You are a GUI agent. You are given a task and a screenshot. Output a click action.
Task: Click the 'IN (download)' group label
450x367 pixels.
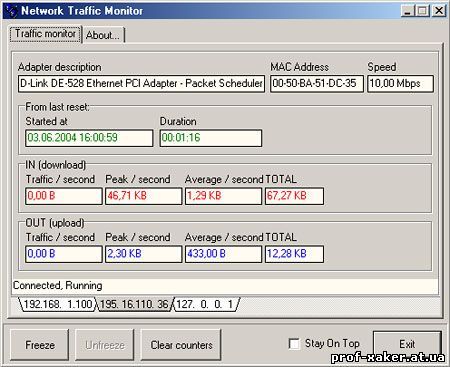(56, 165)
